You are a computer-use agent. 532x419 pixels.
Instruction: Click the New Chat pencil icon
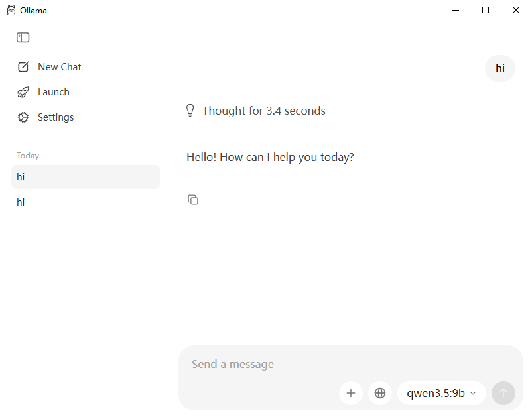23,67
